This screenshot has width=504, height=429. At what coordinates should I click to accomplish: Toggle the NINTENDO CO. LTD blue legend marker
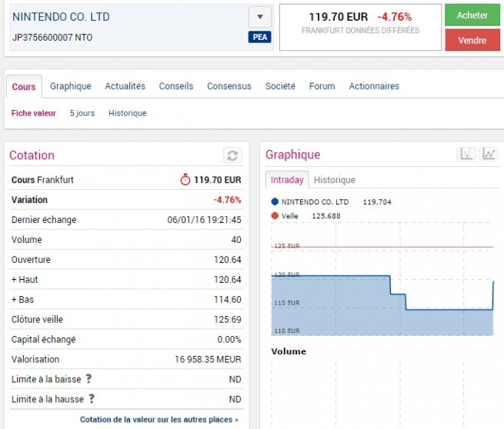(x=275, y=201)
